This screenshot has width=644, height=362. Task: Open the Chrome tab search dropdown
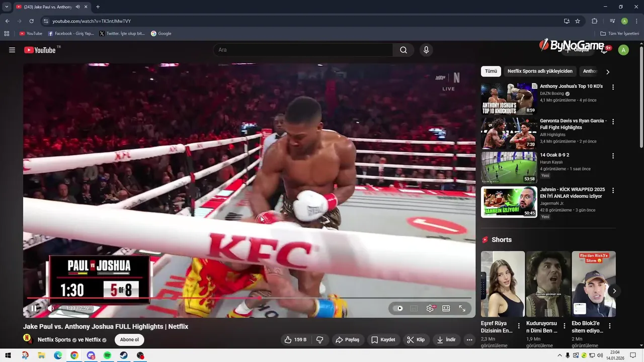pyautogui.click(x=7, y=7)
